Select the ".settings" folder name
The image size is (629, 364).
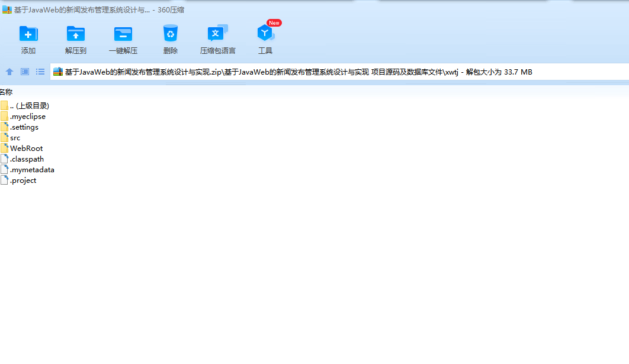click(24, 127)
